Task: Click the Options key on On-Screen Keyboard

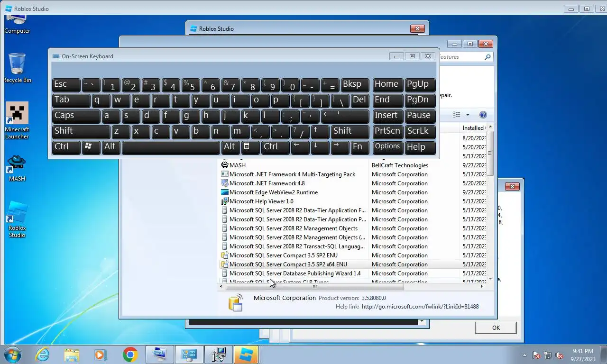Action: point(388,147)
